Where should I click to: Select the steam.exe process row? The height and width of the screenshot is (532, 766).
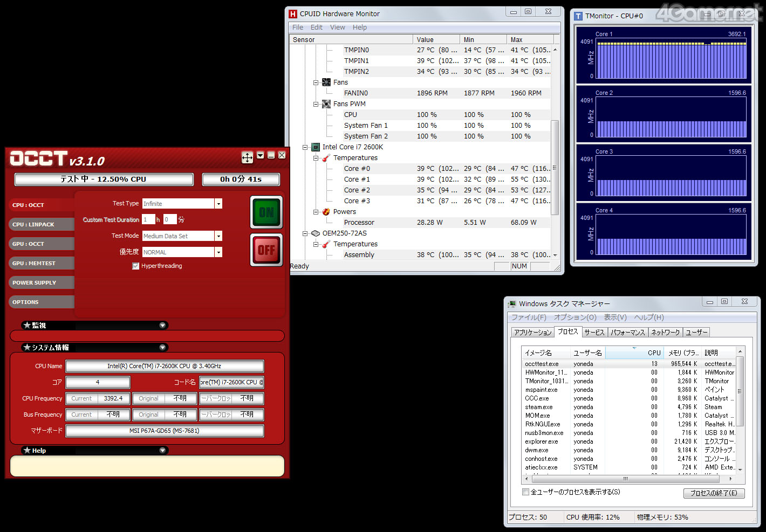click(628, 407)
